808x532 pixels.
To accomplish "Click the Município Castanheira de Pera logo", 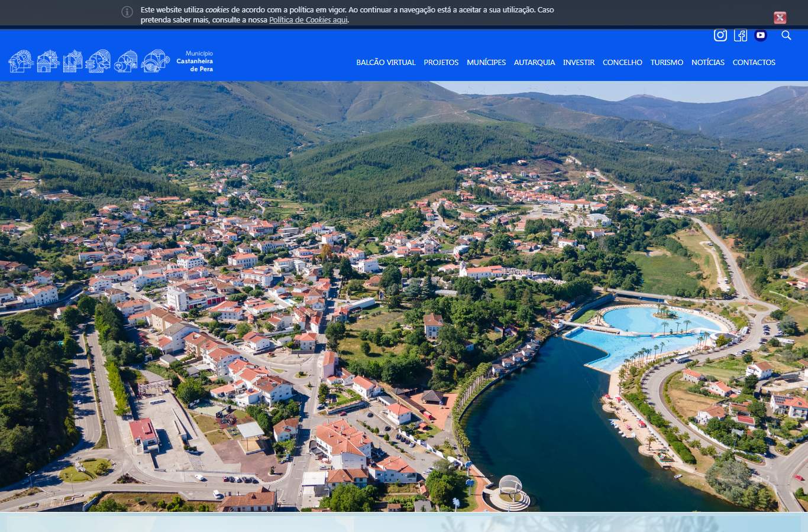I will [111, 61].
